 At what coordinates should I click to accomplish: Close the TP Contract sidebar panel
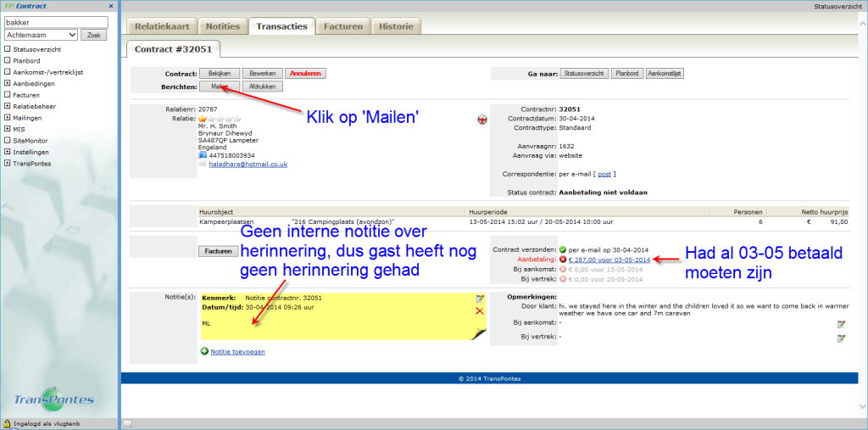tap(111, 6)
